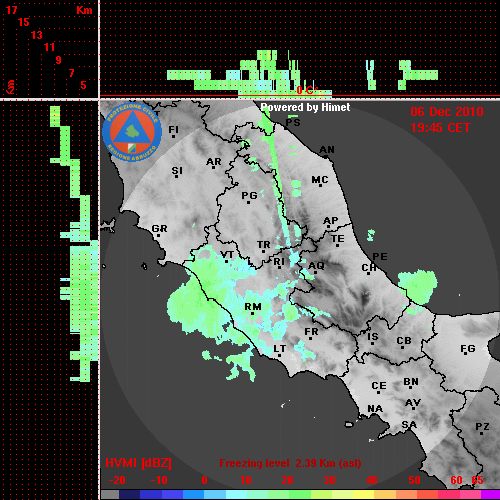Click the VT city label
This screenshot has height=500, width=500.
(227, 255)
